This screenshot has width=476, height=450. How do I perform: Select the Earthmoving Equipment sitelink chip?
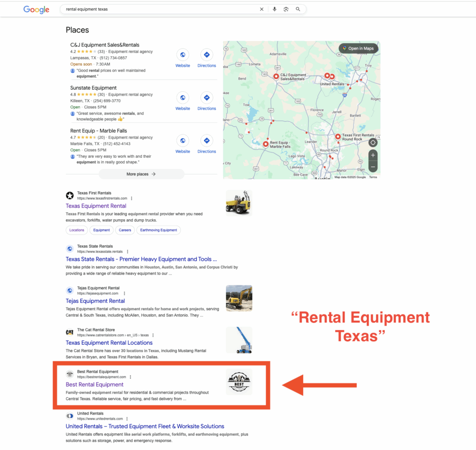pyautogui.click(x=159, y=230)
